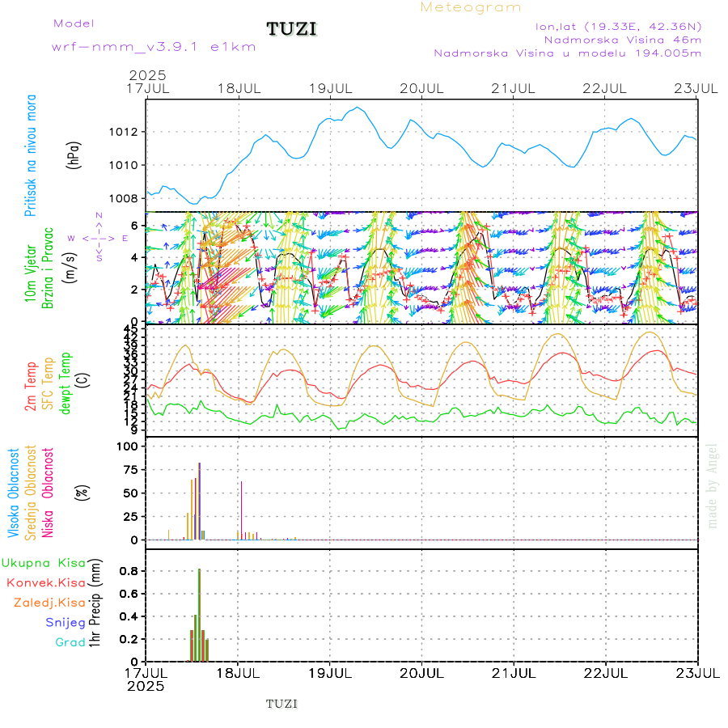Click the '(m/s)' wind unit label
This screenshot has width=728, height=728.
[70, 268]
